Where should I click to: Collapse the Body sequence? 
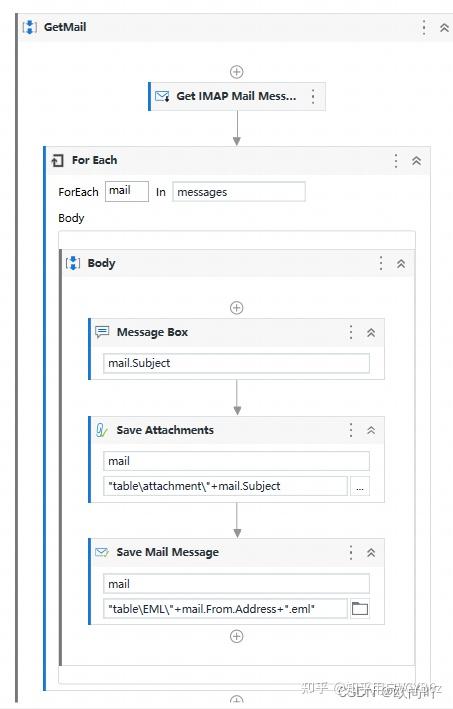[x=401, y=264]
